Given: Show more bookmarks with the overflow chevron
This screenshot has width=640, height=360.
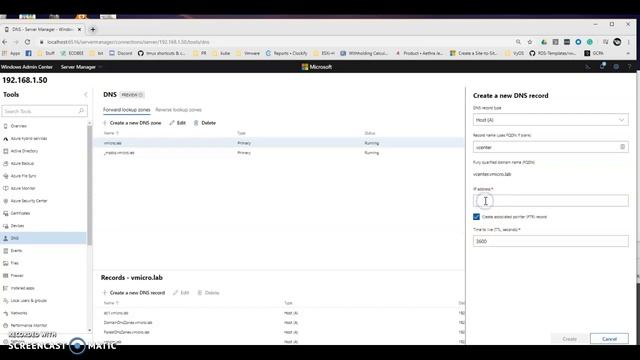Looking at the screenshot, I should (x=628, y=53).
